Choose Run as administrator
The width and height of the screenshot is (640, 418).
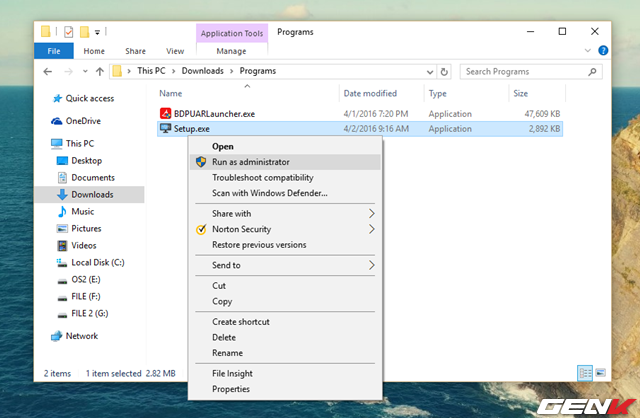(285, 162)
